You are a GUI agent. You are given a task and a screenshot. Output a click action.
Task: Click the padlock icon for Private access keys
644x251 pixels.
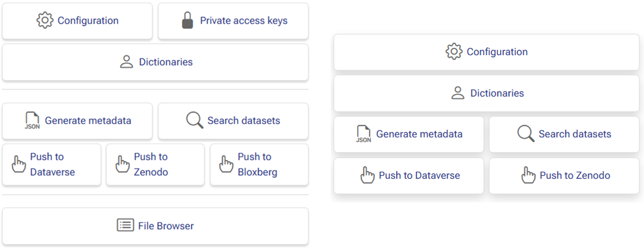[x=187, y=20]
